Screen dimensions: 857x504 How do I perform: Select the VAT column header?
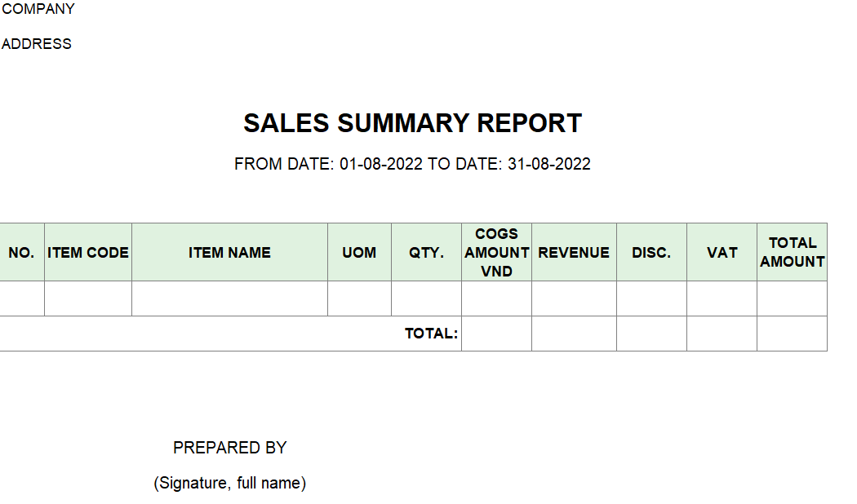[x=722, y=252]
